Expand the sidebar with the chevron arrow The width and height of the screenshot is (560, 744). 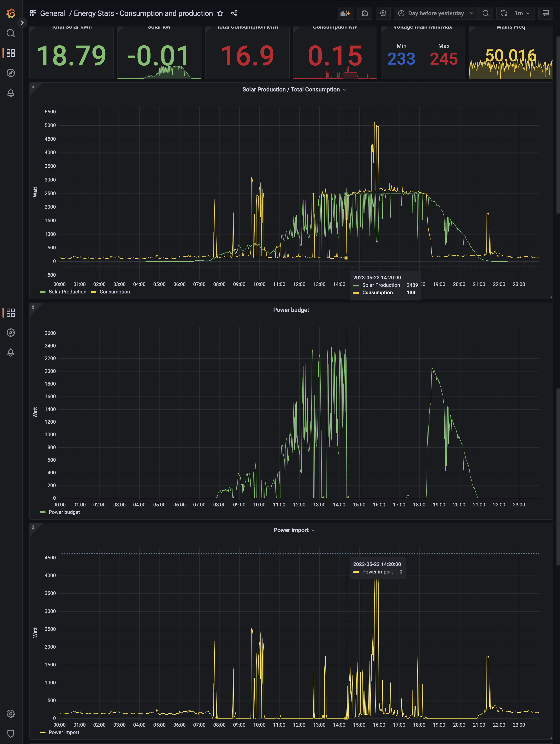(22, 23)
